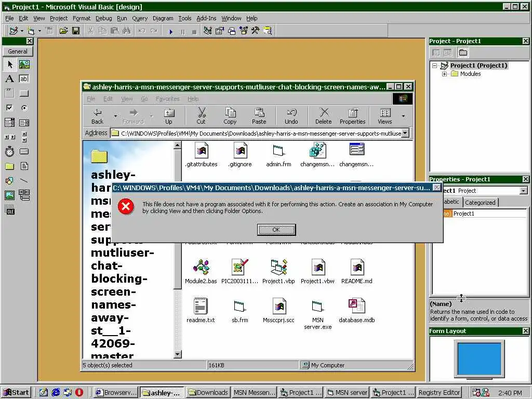Toggle Folders in the Project panel
532x399 pixels.
463,52
